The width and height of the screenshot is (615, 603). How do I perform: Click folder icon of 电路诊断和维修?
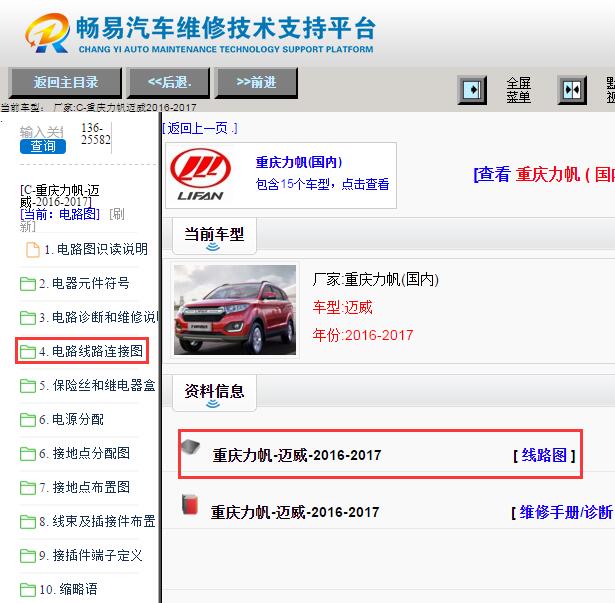(x=27, y=318)
